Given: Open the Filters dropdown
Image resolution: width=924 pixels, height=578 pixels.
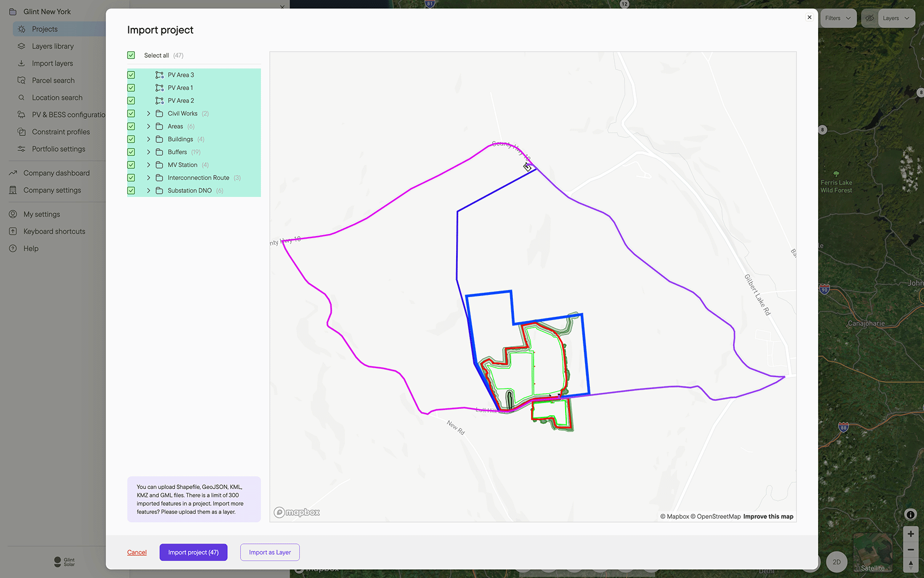Looking at the screenshot, I should click(x=837, y=18).
